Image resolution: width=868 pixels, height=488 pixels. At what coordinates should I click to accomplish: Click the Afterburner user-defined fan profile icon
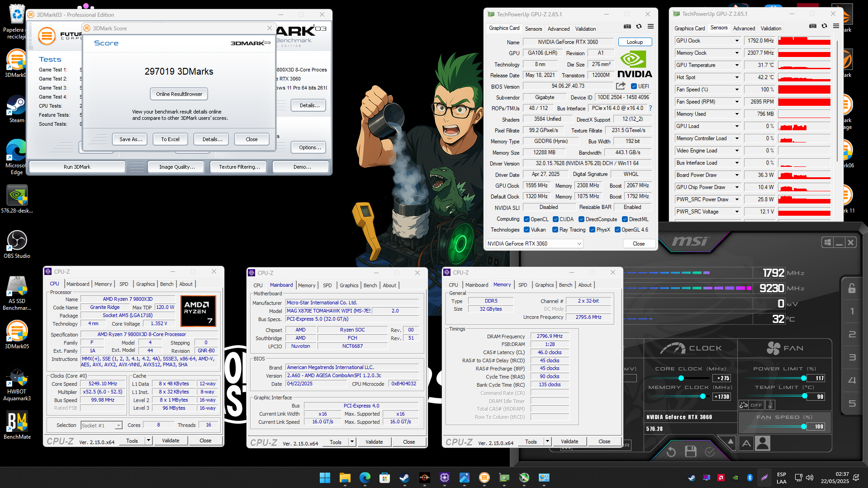(x=763, y=443)
